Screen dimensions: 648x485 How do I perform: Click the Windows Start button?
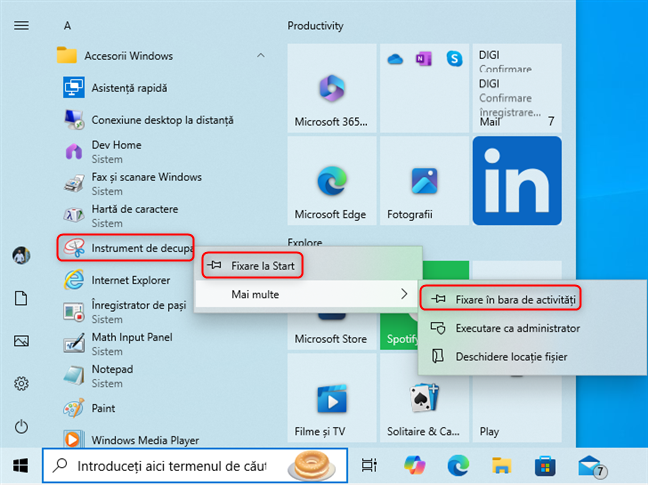coord(20,465)
